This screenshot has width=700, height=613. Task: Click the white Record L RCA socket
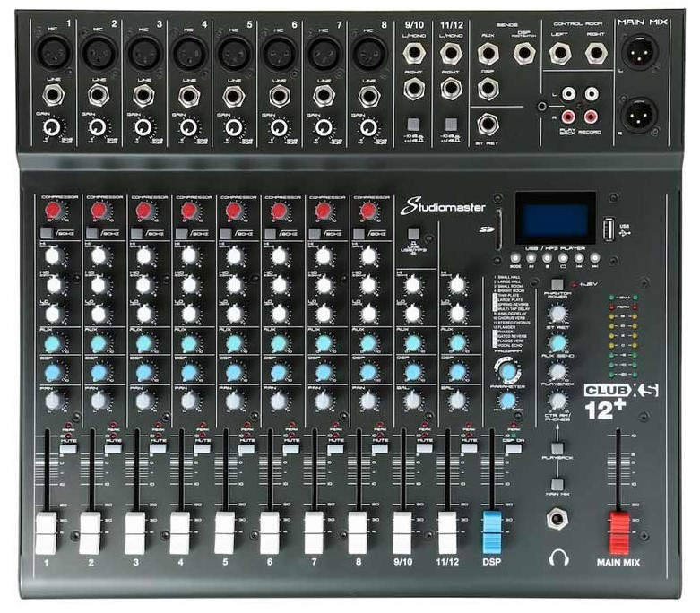click(591, 93)
